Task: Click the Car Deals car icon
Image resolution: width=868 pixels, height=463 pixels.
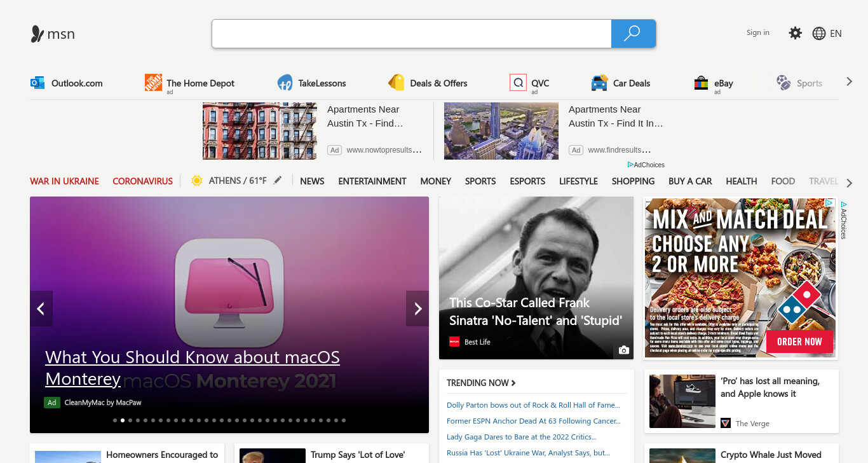Action: coord(599,83)
